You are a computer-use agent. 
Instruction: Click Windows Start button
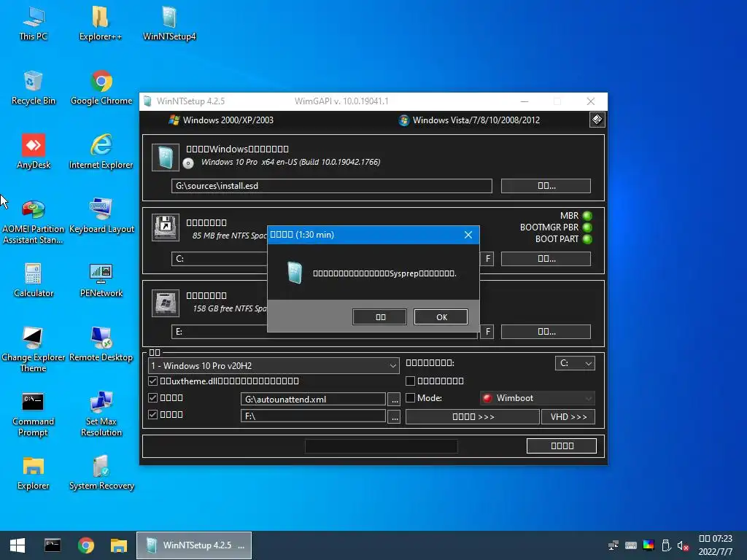tap(18, 545)
